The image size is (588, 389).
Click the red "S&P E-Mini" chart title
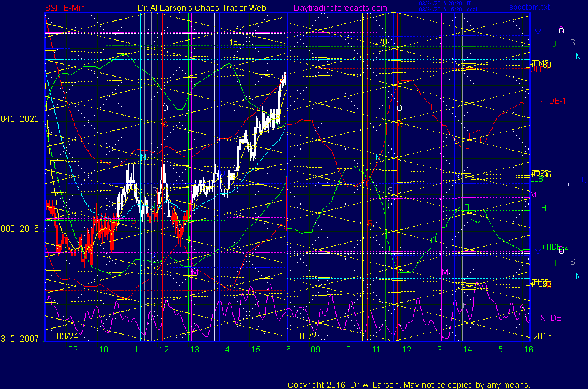[x=66, y=8]
